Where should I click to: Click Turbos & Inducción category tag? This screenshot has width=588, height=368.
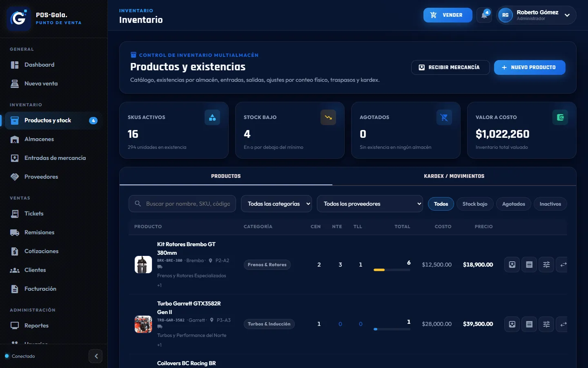coord(269,324)
